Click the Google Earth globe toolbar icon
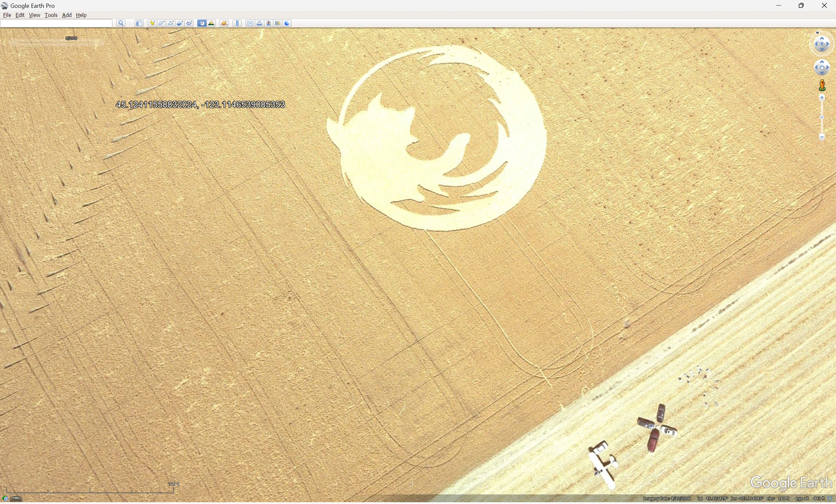 (x=288, y=23)
